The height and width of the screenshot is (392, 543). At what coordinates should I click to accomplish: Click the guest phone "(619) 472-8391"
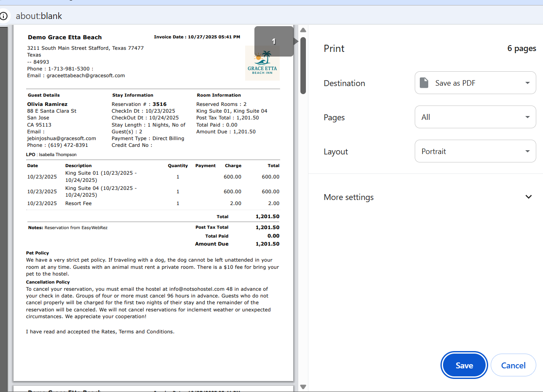coord(68,145)
